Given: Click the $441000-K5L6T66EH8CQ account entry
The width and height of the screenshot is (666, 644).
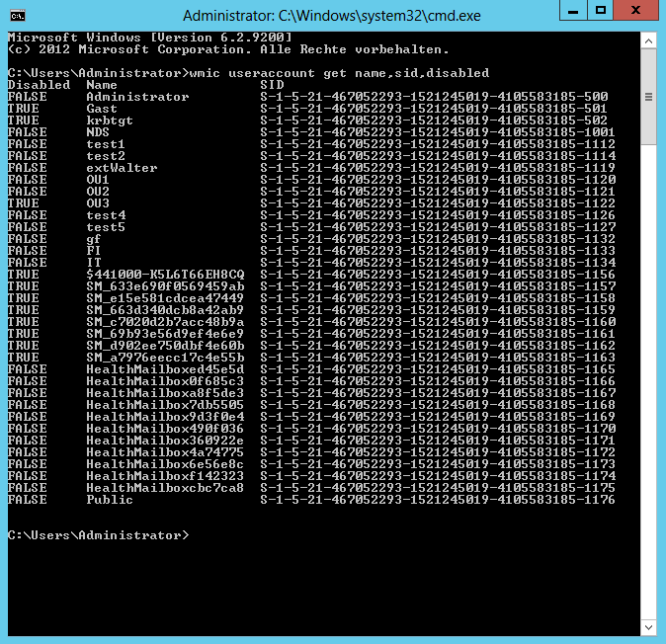Looking at the screenshot, I should pyautogui.click(x=165, y=275).
